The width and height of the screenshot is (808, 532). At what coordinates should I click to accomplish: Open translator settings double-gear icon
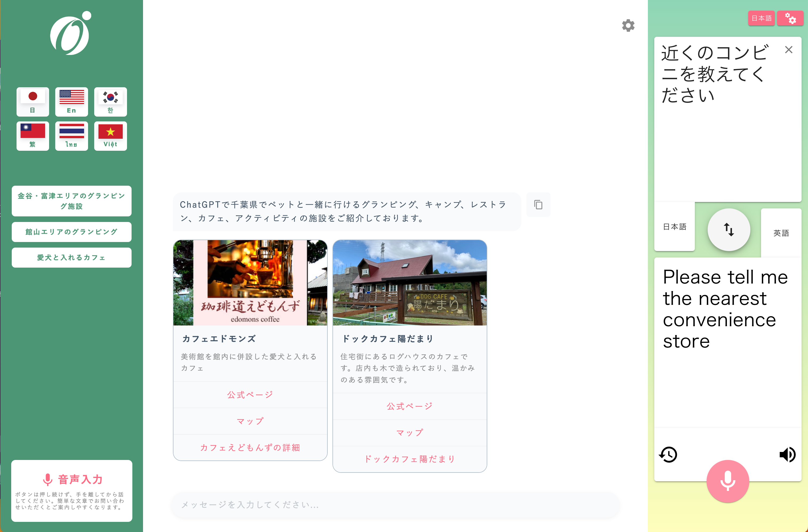pos(790,18)
